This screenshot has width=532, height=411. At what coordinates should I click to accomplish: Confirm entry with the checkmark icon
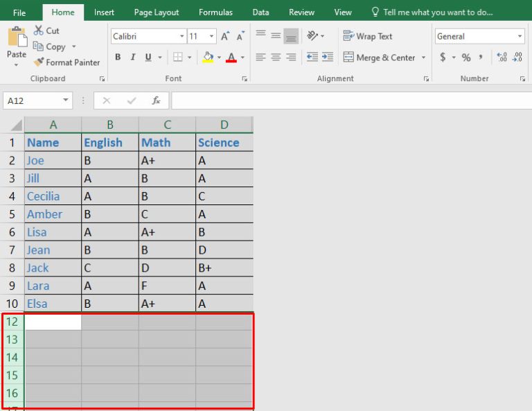coord(132,100)
